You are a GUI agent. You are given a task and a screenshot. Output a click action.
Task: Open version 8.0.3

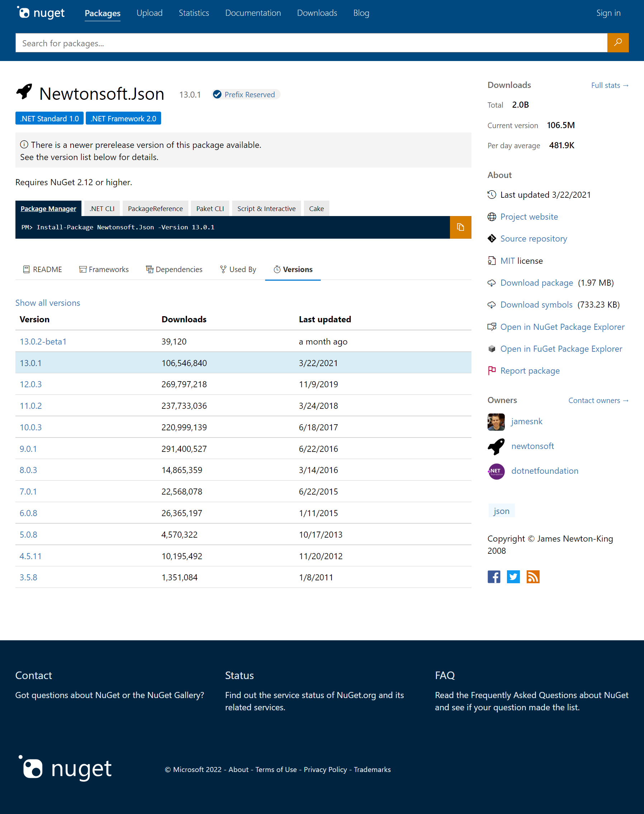click(28, 470)
